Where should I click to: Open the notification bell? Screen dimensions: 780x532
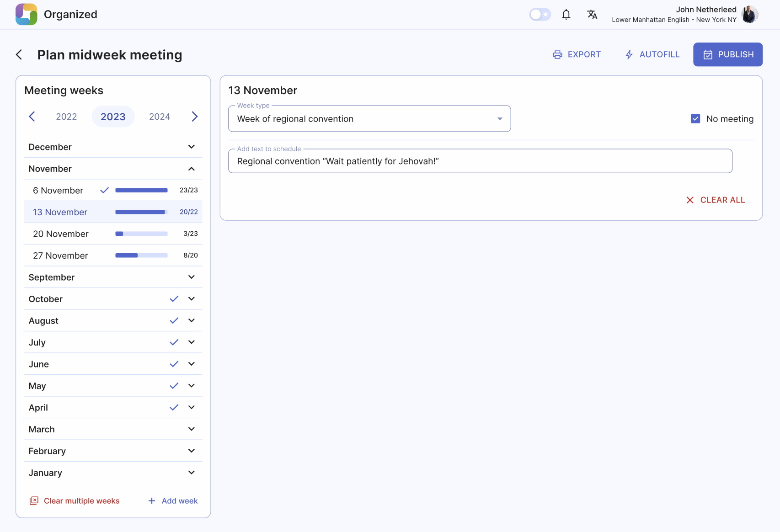pyautogui.click(x=566, y=14)
